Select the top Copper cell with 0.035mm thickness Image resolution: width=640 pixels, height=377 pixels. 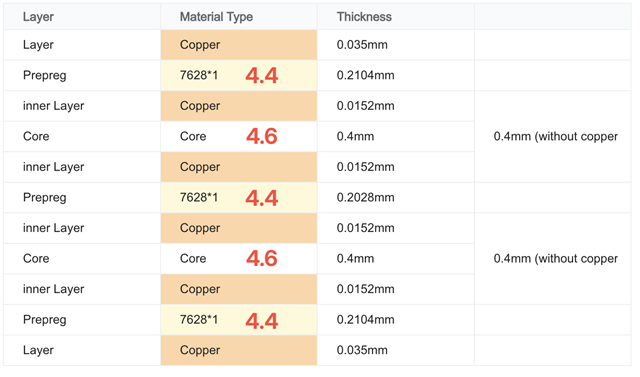pyautogui.click(x=239, y=45)
